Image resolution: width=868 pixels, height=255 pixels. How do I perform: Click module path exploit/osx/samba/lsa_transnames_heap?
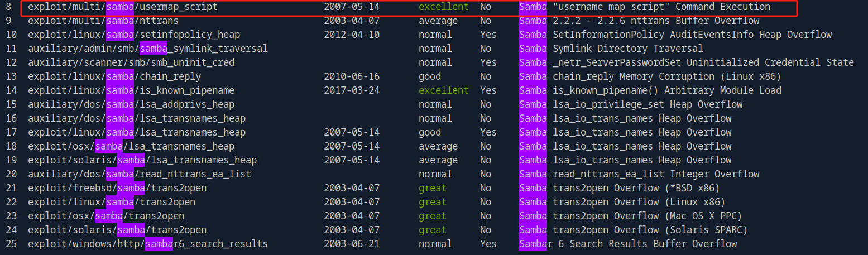tap(131, 147)
